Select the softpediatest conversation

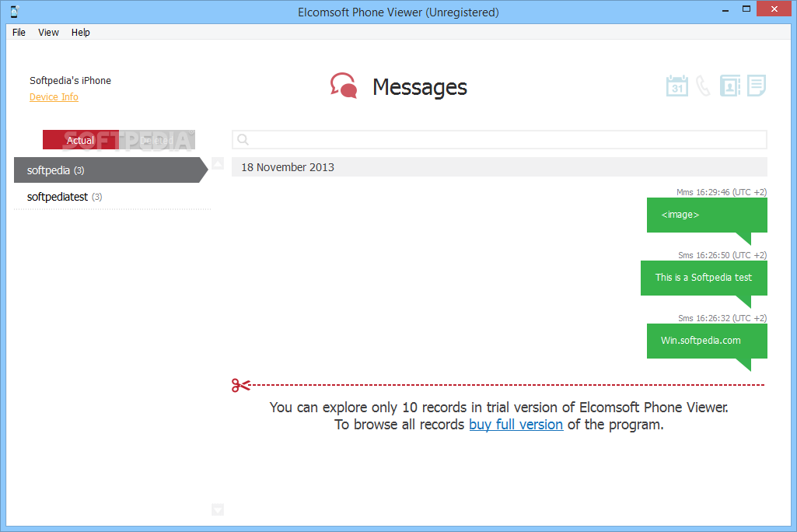pos(112,197)
